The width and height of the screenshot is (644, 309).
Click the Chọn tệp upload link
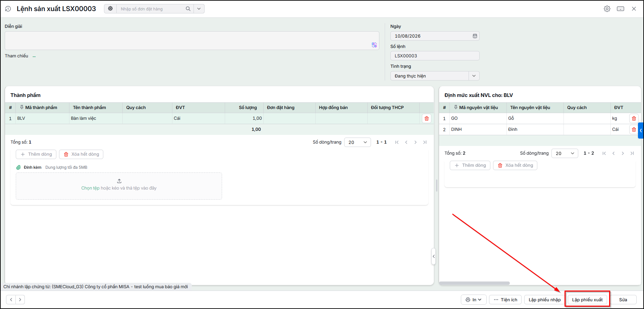click(x=90, y=188)
